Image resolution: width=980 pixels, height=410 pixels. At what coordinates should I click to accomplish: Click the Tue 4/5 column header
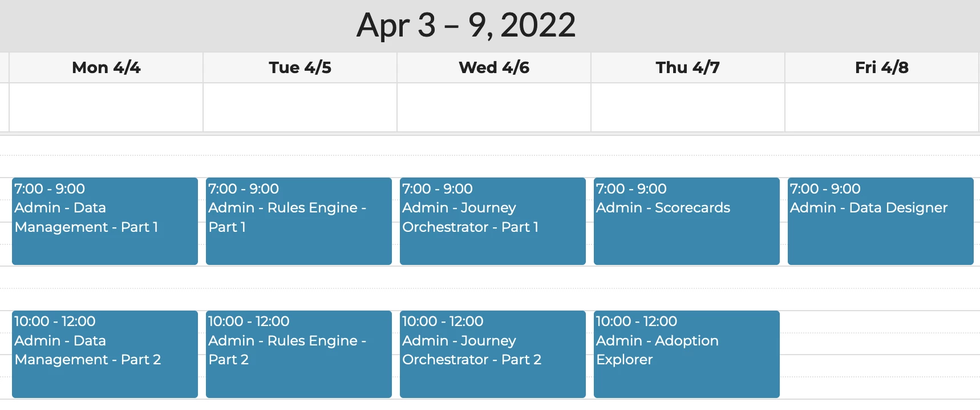click(300, 67)
